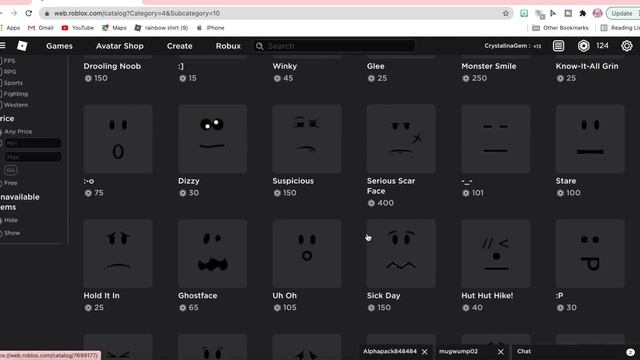Viewport: 640px width, 360px height.
Task: Open the Monster Smile item link
Action: 489,66
